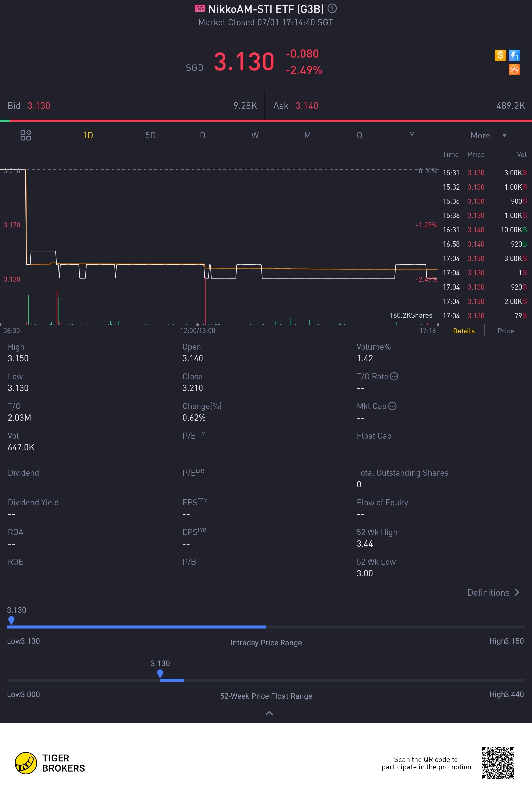Click the Bid price 3.130
Image resolution: width=532 pixels, height=804 pixels.
[x=39, y=106]
